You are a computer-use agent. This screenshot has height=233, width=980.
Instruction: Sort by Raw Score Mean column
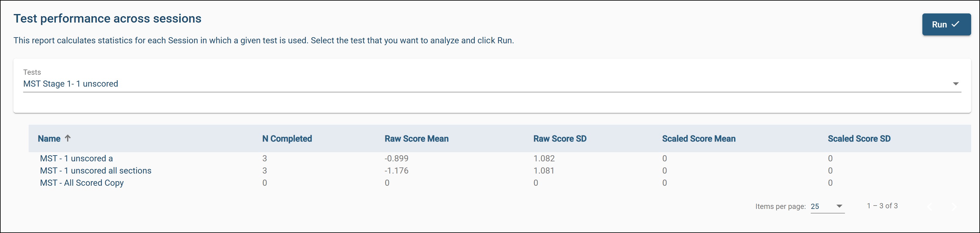point(416,138)
